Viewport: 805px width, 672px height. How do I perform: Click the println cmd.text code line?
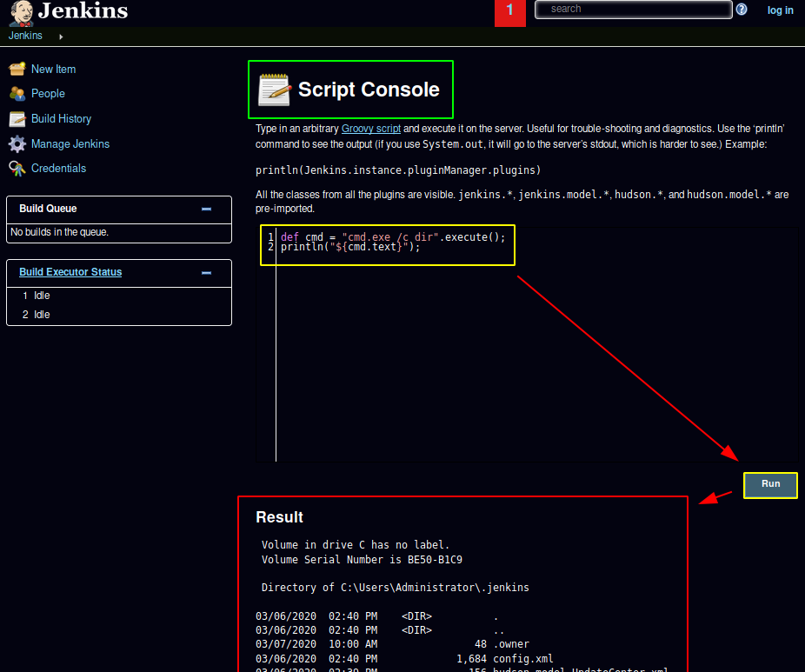click(350, 247)
